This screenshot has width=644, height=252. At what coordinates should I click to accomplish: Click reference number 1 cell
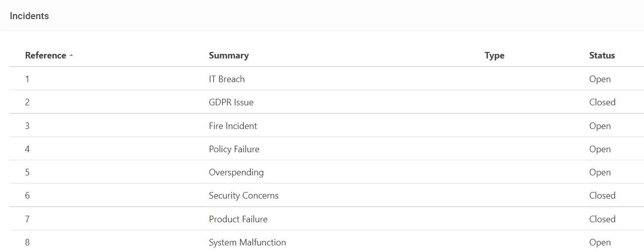point(27,79)
